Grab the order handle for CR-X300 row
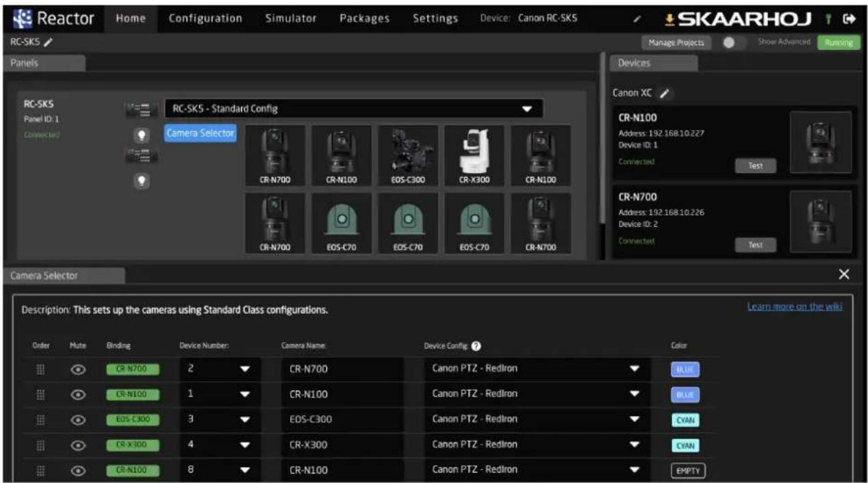This screenshot has height=483, width=868. tap(40, 445)
